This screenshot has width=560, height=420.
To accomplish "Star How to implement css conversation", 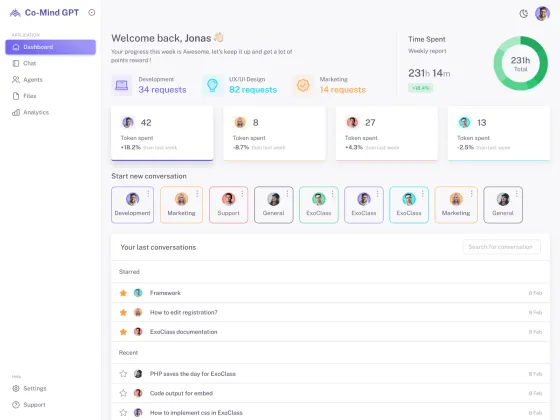I will pyautogui.click(x=123, y=412).
